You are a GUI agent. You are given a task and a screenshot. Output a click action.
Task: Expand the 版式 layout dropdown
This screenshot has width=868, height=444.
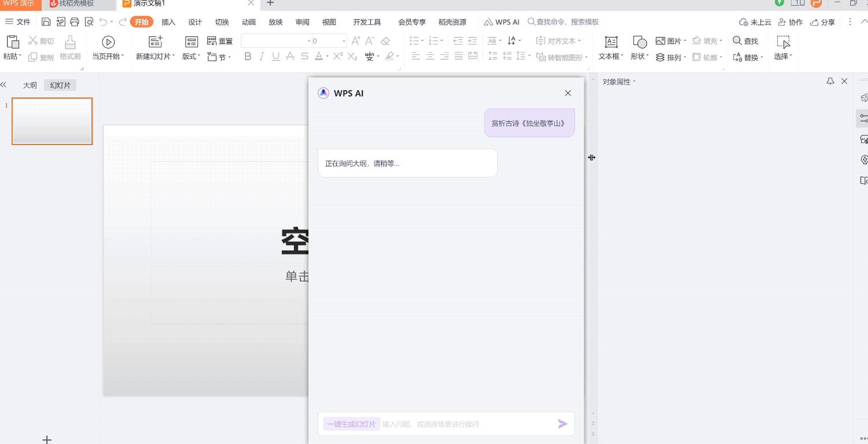[x=190, y=56]
